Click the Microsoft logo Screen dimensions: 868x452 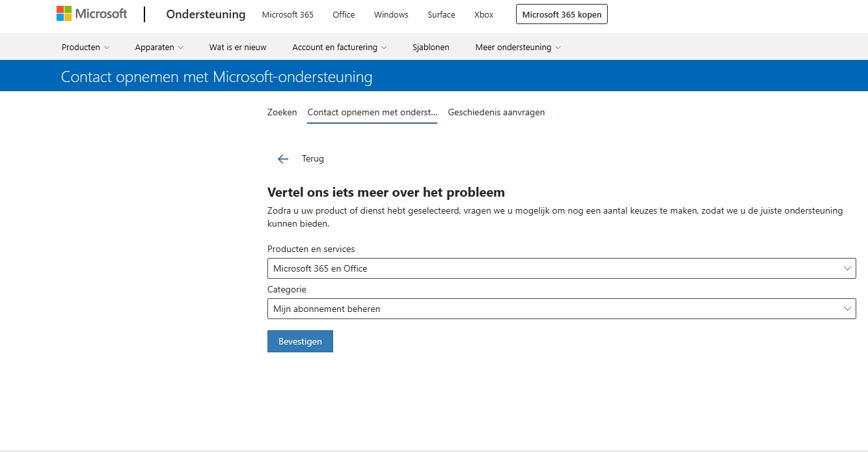92,14
